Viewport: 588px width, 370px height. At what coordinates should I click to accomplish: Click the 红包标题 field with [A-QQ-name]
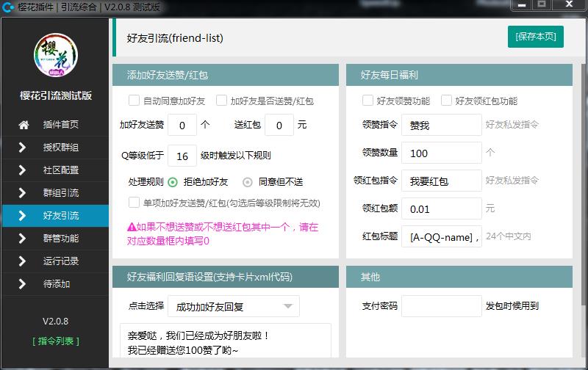click(x=442, y=236)
